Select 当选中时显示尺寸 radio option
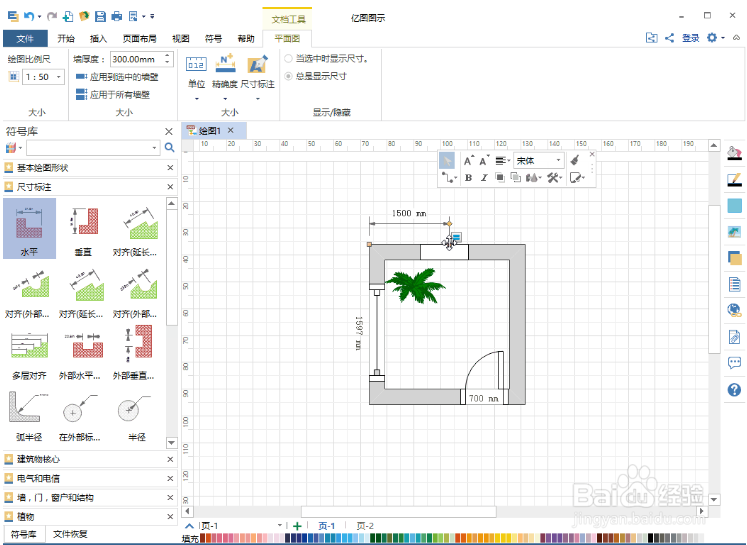The width and height of the screenshot is (747, 545). click(288, 59)
